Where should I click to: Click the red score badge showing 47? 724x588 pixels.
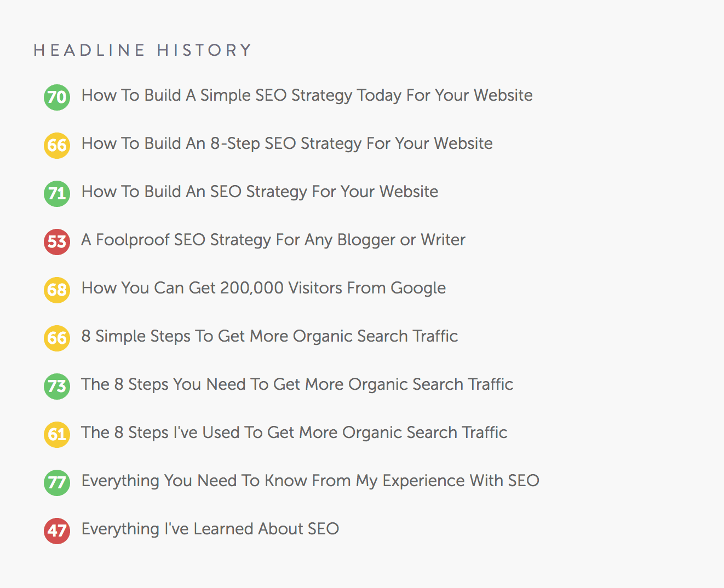click(x=56, y=531)
